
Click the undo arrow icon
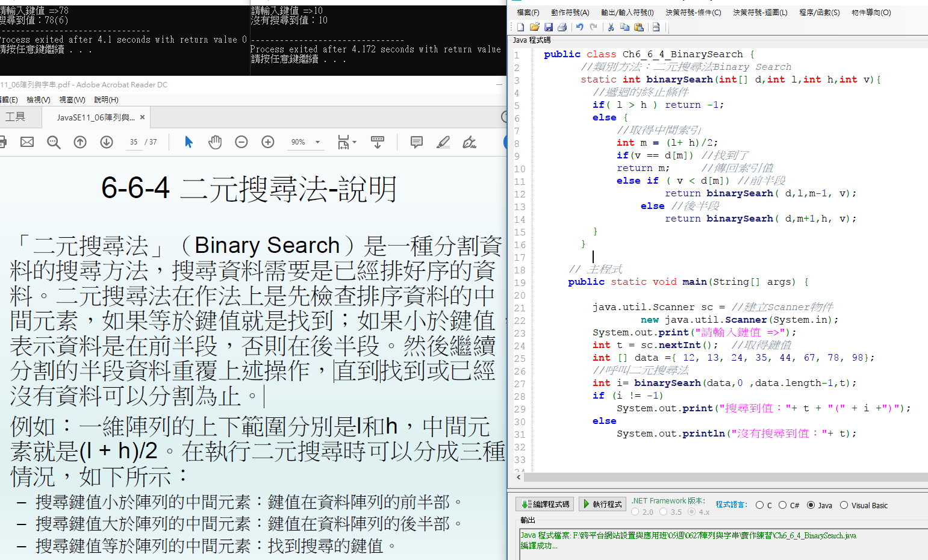(x=579, y=27)
